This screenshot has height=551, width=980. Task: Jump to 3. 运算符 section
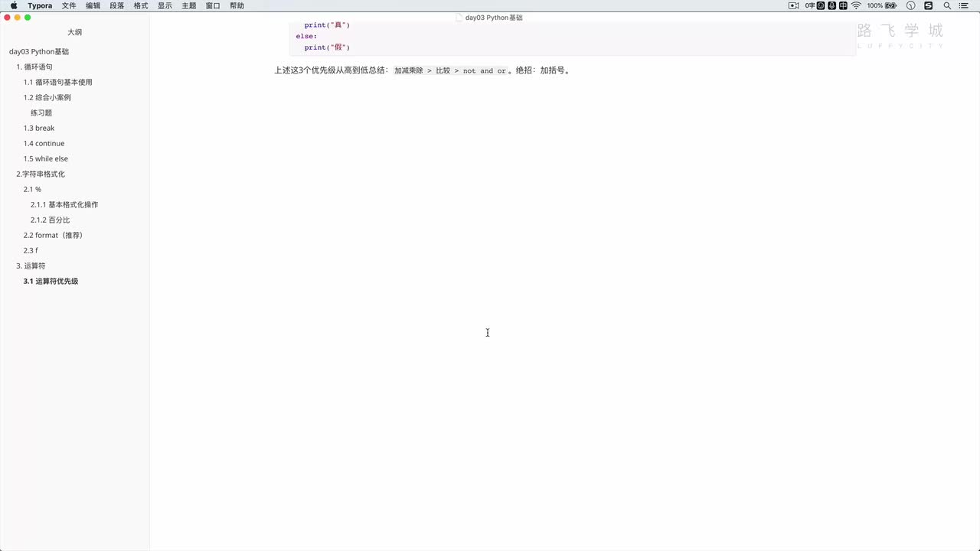(31, 266)
